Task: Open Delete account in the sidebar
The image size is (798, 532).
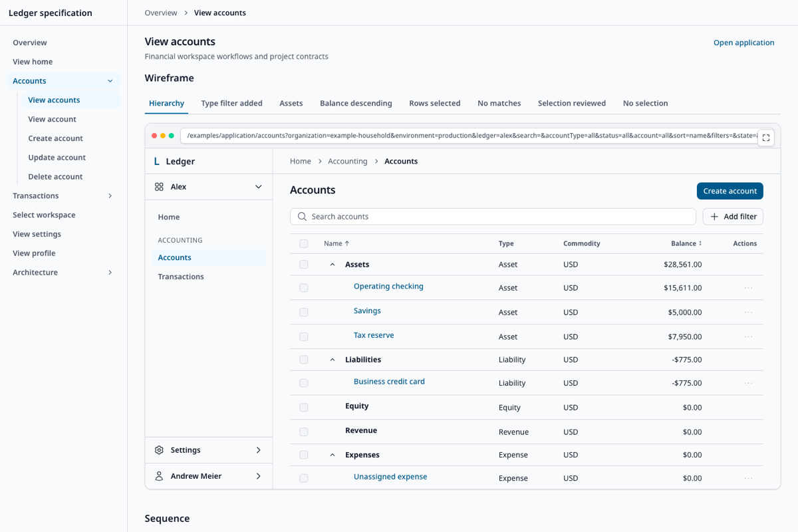Action: 55,177
